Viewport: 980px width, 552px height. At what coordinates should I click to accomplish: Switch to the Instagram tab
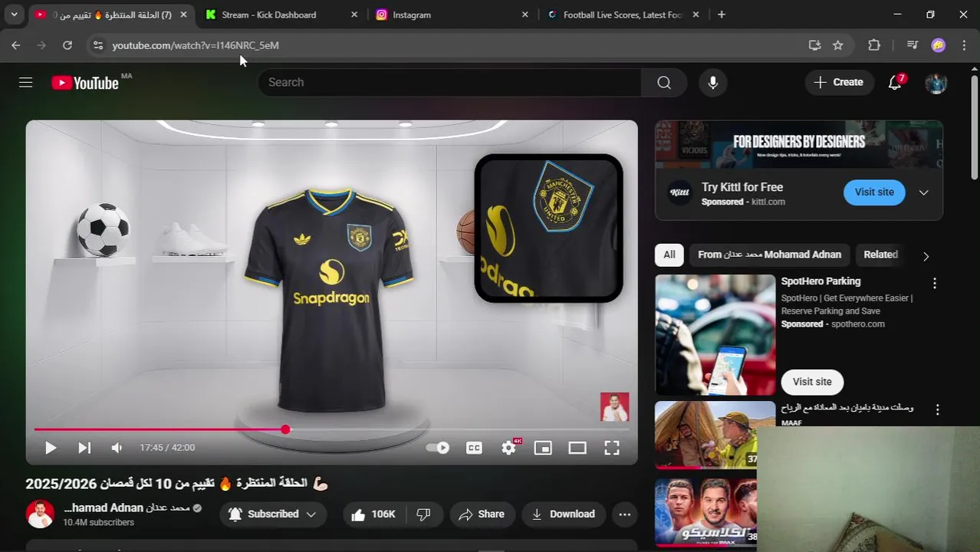(412, 15)
